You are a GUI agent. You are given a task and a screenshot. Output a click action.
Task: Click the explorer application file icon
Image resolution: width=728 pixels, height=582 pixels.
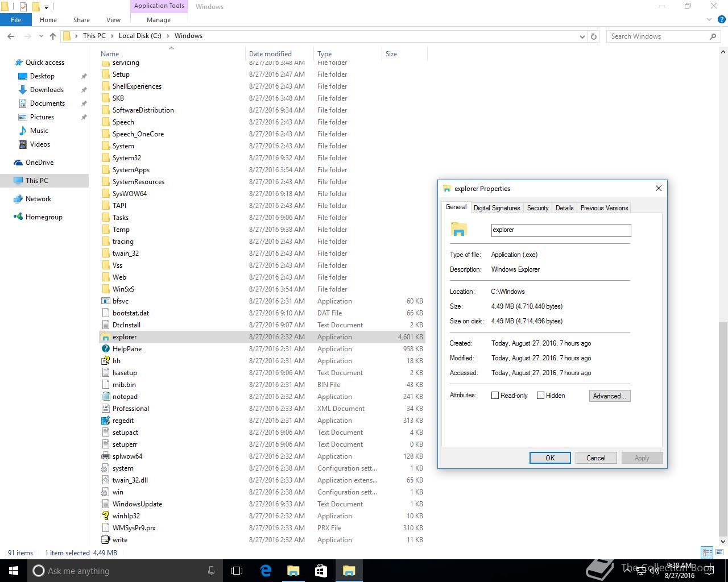click(105, 337)
